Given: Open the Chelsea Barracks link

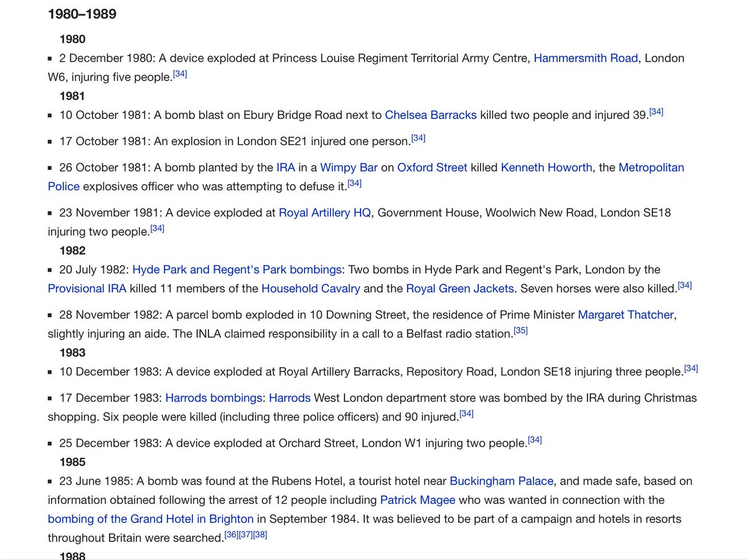Looking at the screenshot, I should pyautogui.click(x=431, y=114).
